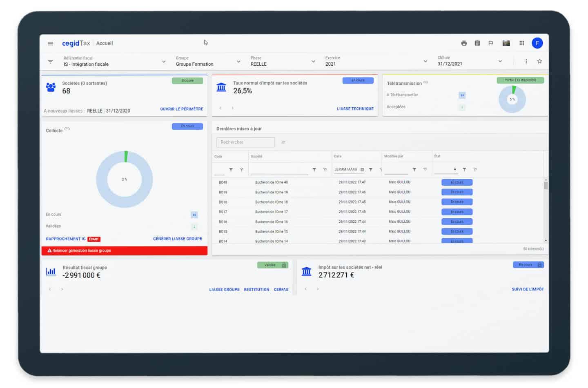Open the clipboard icon in top bar
Image resolution: width=588 pixels, height=388 pixels.
(477, 43)
